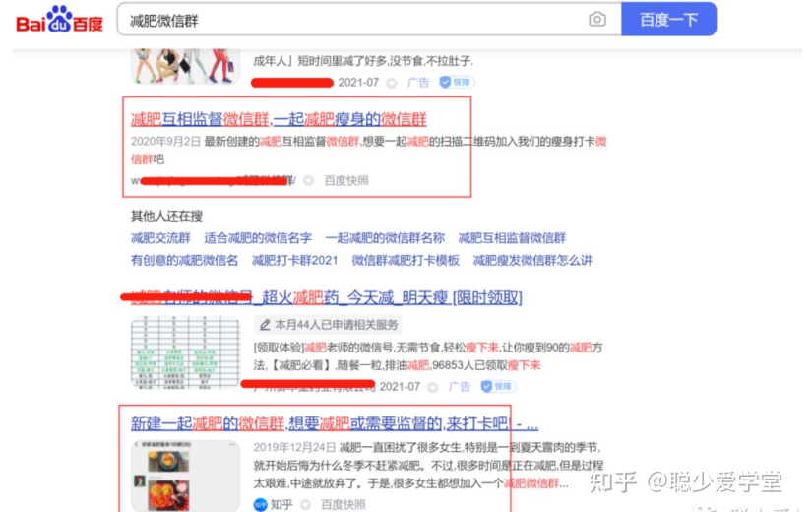Search related term 减肥互相监督微信群

click(x=512, y=238)
